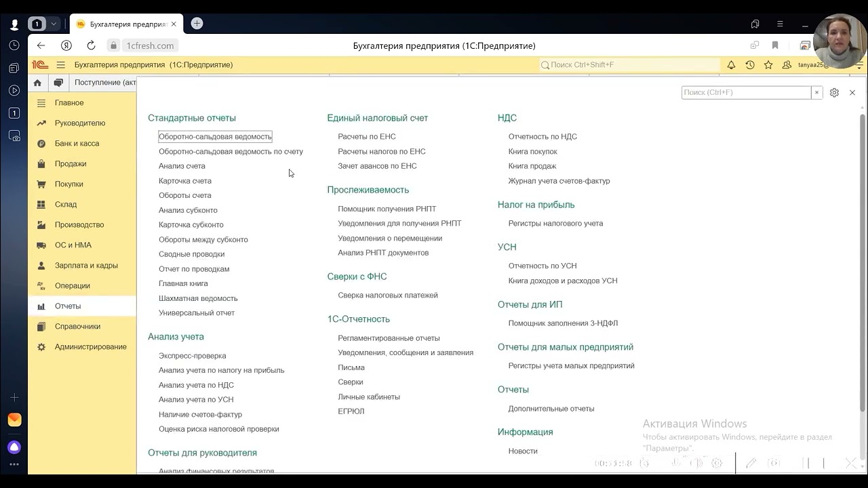The width and height of the screenshot is (868, 488).
Task: Open the Карточка счета report
Action: (x=185, y=181)
